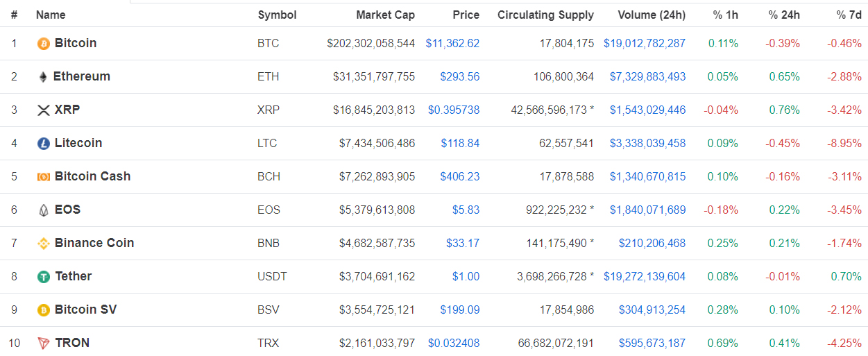This screenshot has height=356, width=868.
Task: Open Bitcoin price link $11,362.62
Action: pyautogui.click(x=452, y=43)
